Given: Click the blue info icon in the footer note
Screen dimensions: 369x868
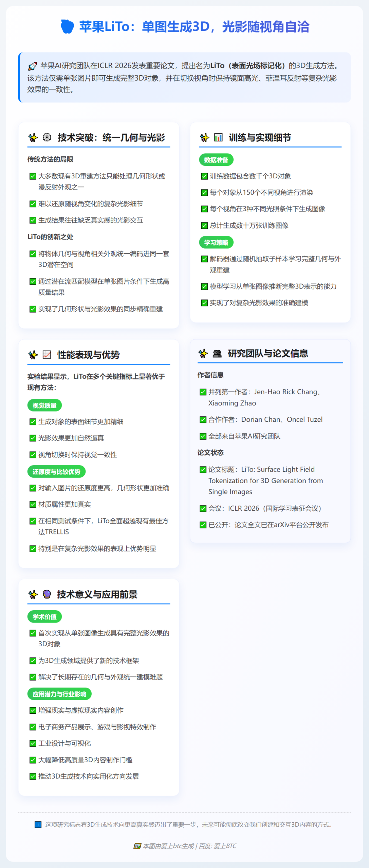Looking at the screenshot, I should tap(38, 824).
